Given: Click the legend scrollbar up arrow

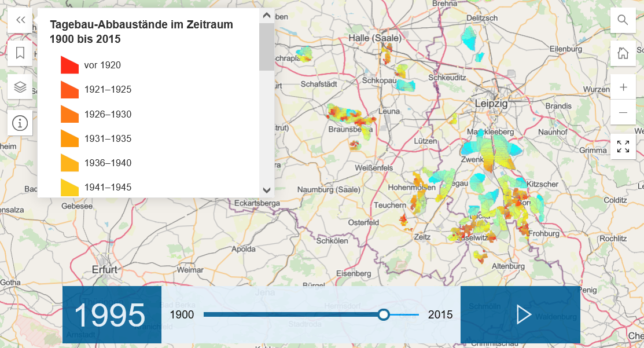Looking at the screenshot, I should click(x=267, y=16).
